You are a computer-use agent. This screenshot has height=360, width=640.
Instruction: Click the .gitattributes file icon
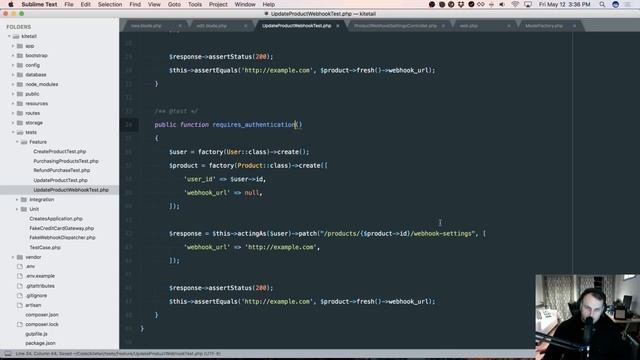point(20,286)
